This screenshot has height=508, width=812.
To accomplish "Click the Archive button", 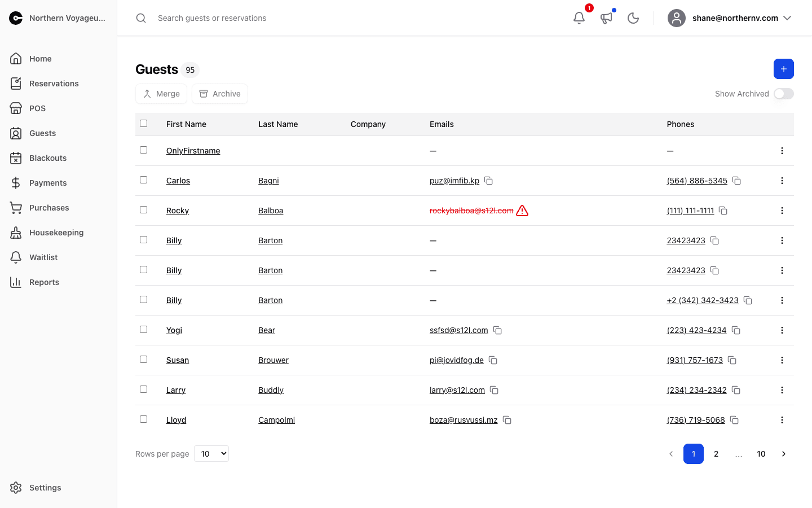I will click(220, 94).
